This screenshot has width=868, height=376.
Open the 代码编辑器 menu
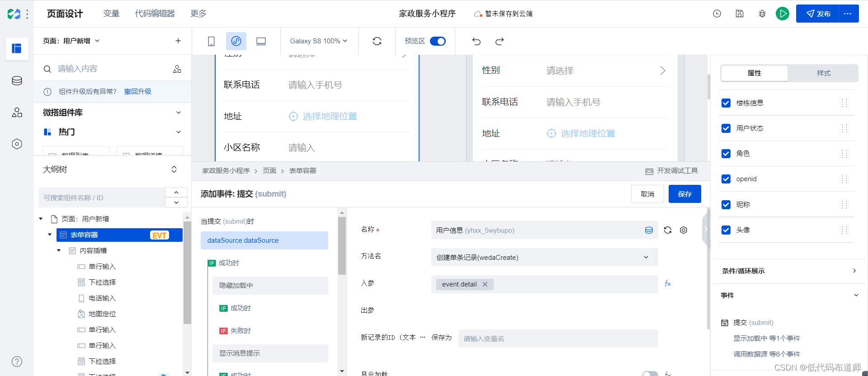point(155,14)
